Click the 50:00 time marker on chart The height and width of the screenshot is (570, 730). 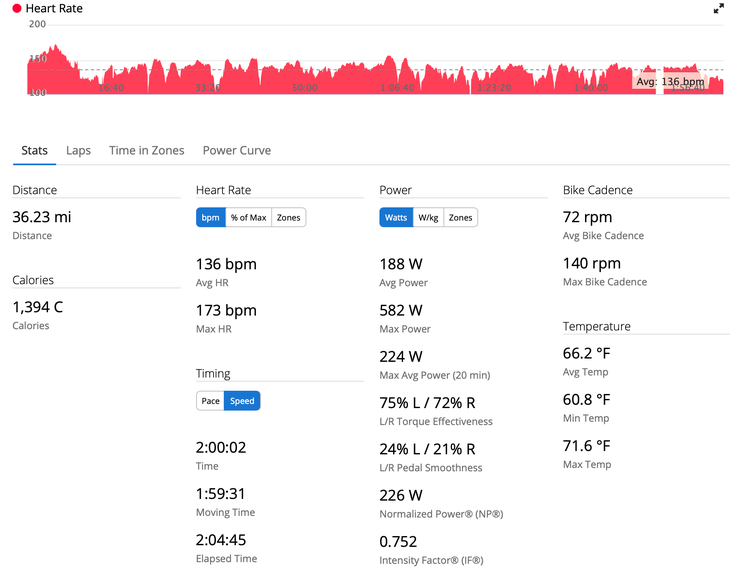(x=305, y=88)
